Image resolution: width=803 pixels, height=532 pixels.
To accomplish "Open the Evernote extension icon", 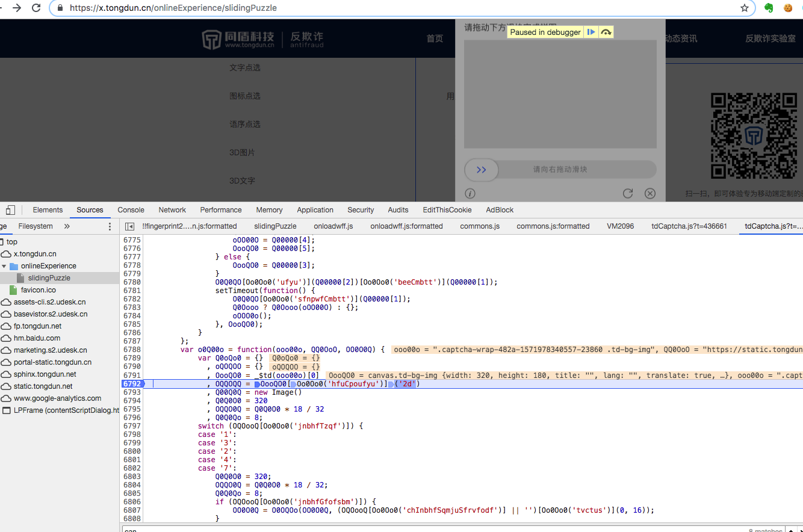I will (x=769, y=8).
